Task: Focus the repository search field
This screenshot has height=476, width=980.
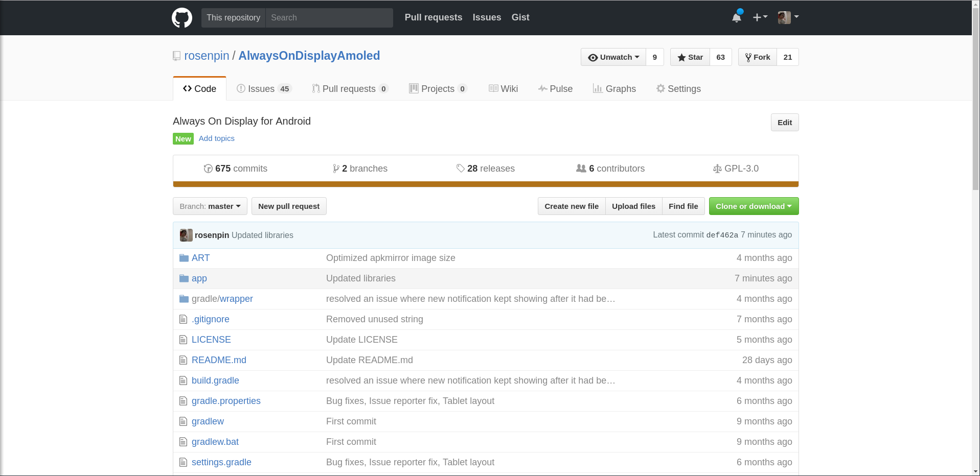Action: coord(329,18)
